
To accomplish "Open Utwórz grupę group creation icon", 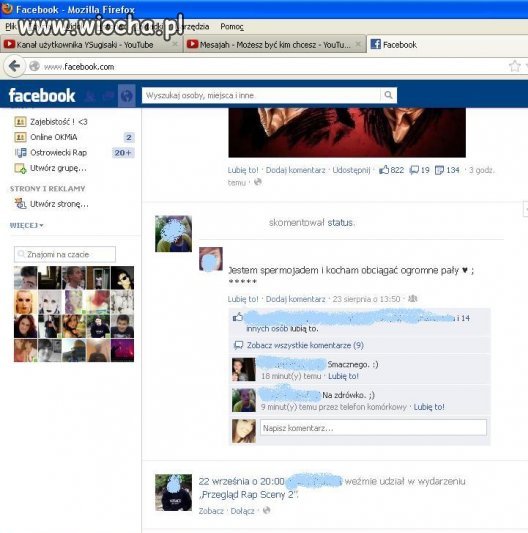I will coord(20,168).
